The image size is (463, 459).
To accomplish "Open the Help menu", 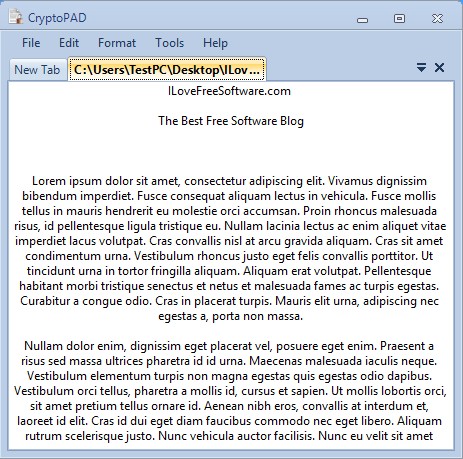I will coord(215,43).
